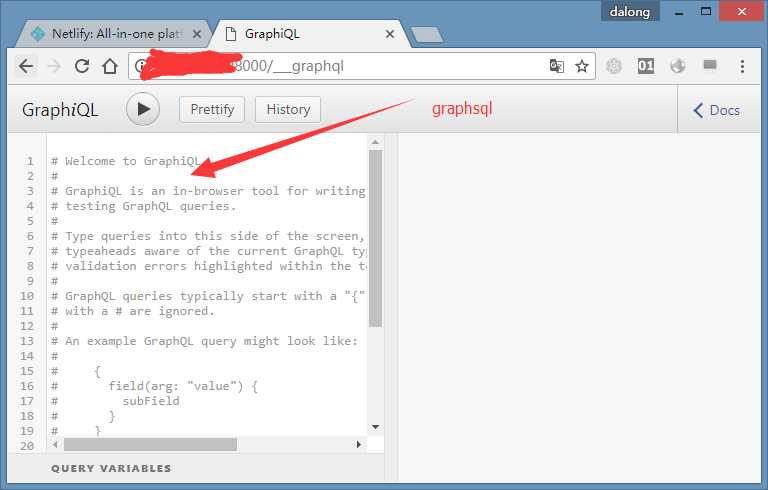Image resolution: width=768 pixels, height=490 pixels.
Task: Click the editor scroll down arrow
Action: click(x=375, y=427)
